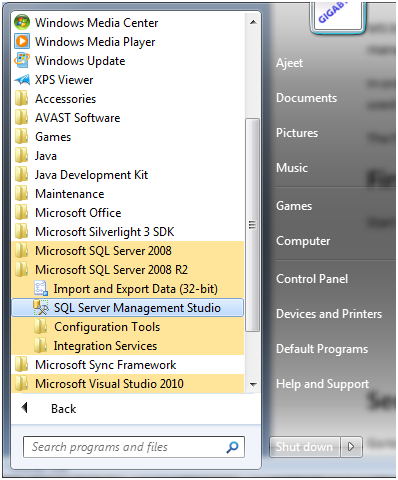
Task: Launch Windows Media Player
Action: point(128,41)
